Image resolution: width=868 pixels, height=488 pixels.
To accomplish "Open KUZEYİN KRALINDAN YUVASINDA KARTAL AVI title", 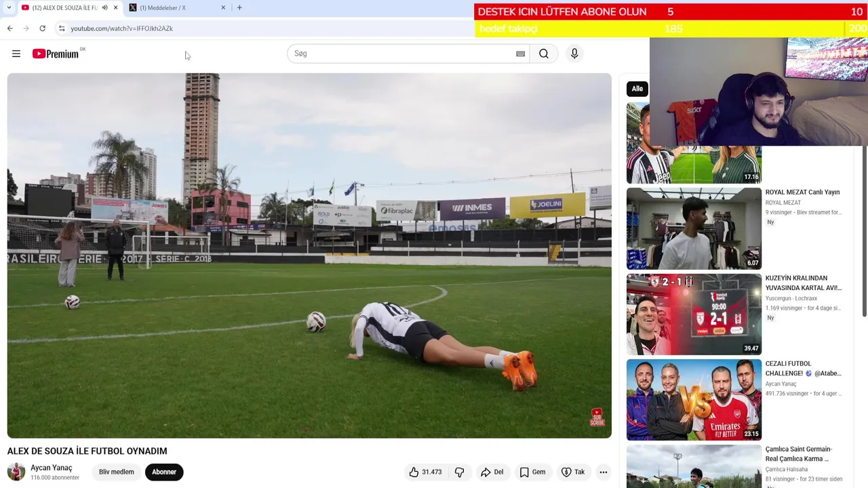I will [x=804, y=283].
